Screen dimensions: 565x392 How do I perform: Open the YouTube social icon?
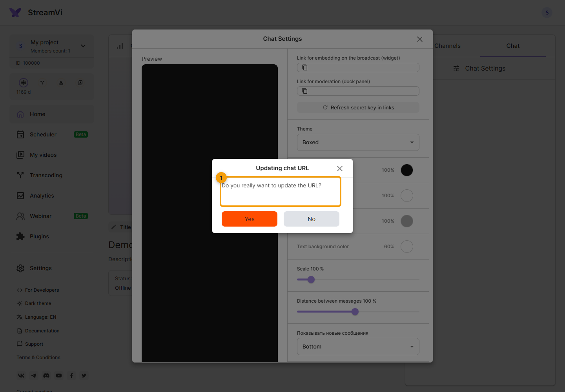(x=59, y=376)
